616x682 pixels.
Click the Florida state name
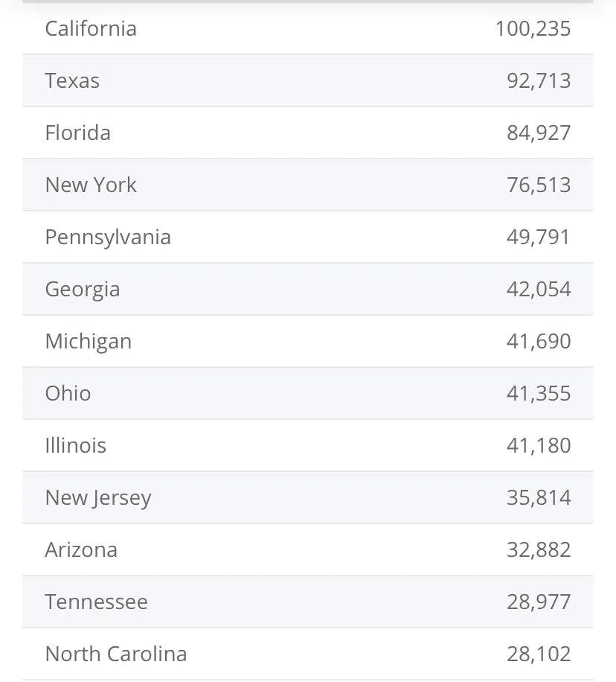[78, 133]
